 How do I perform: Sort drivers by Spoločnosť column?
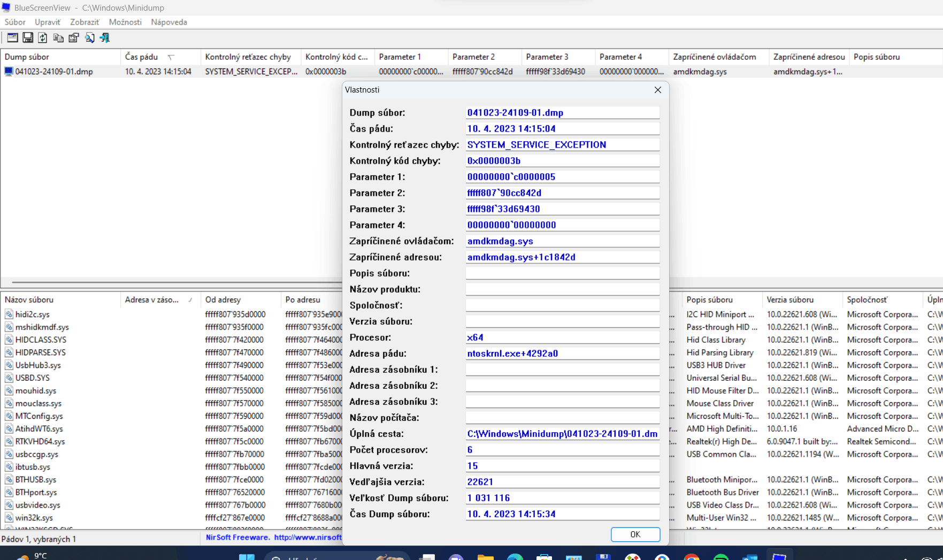883,300
